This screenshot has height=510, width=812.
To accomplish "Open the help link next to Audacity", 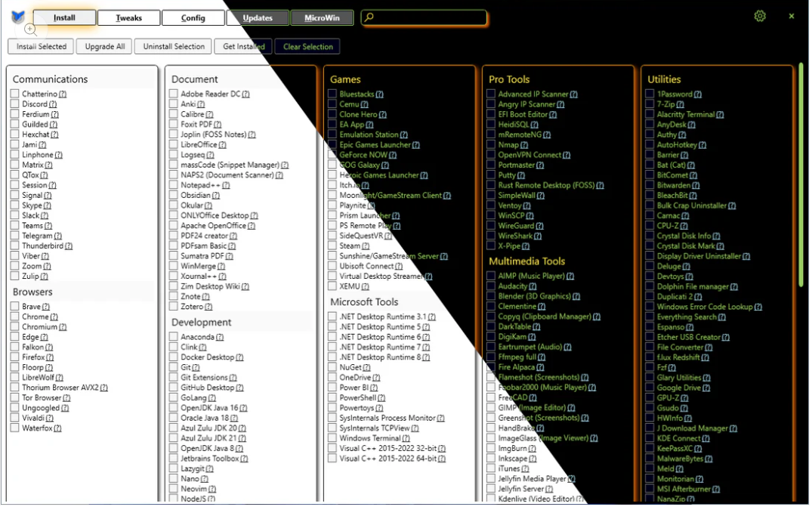I will [x=533, y=286].
